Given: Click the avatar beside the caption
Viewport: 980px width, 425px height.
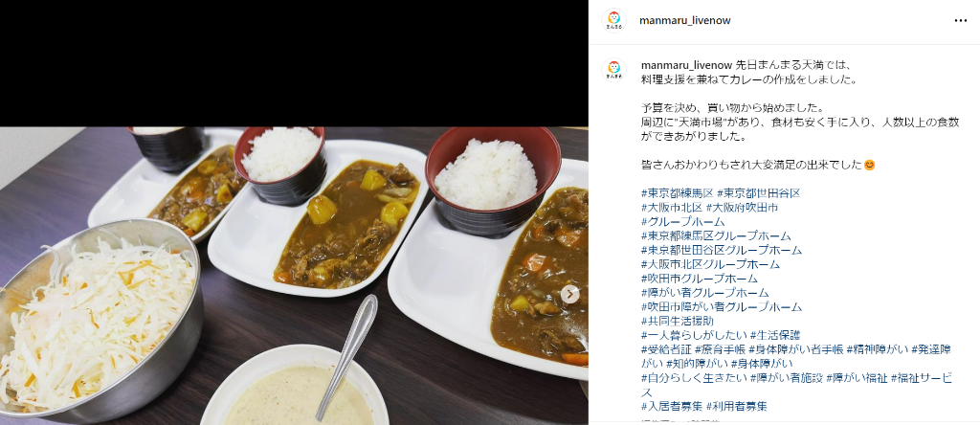Looking at the screenshot, I should [613, 70].
